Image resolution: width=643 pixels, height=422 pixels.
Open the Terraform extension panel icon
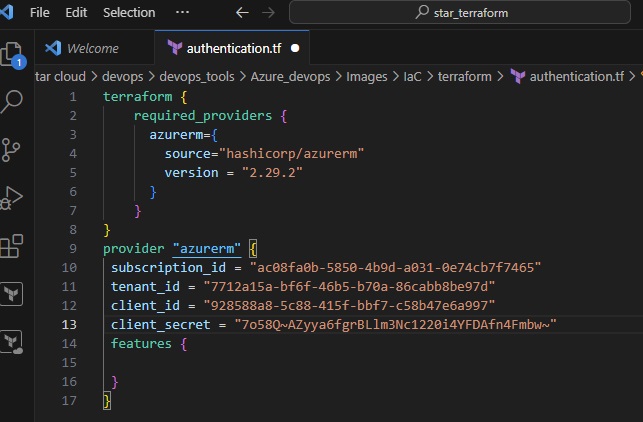tap(11, 294)
